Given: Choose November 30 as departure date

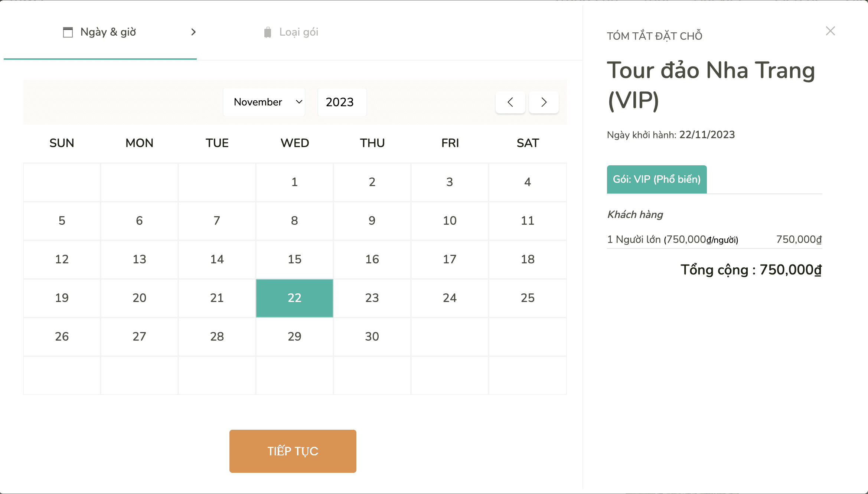Looking at the screenshot, I should (x=372, y=337).
